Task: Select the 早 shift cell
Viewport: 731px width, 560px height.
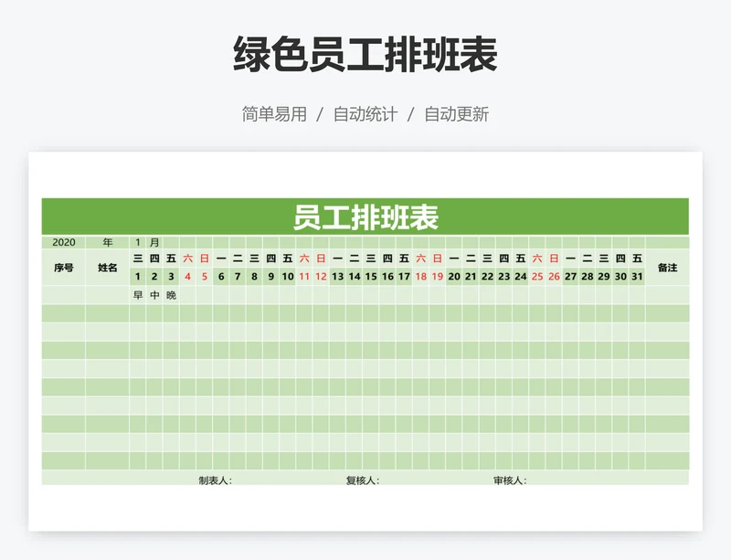Action: [138, 295]
